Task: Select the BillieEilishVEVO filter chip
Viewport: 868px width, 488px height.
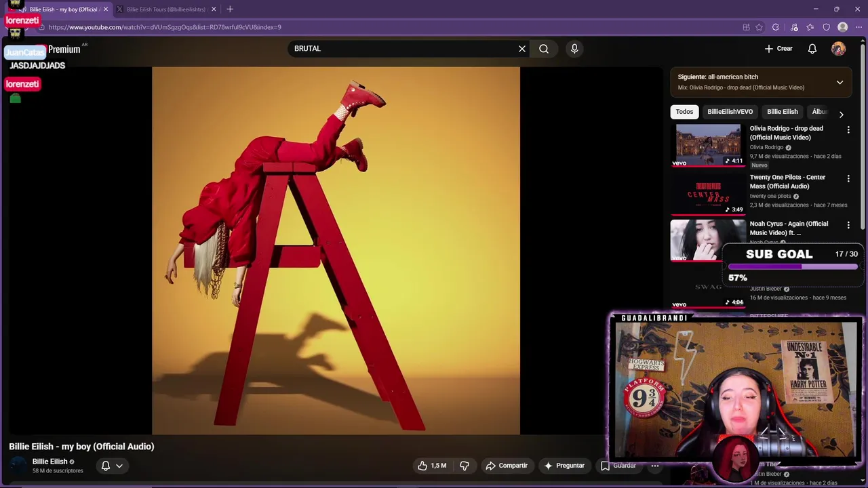Action: point(730,112)
